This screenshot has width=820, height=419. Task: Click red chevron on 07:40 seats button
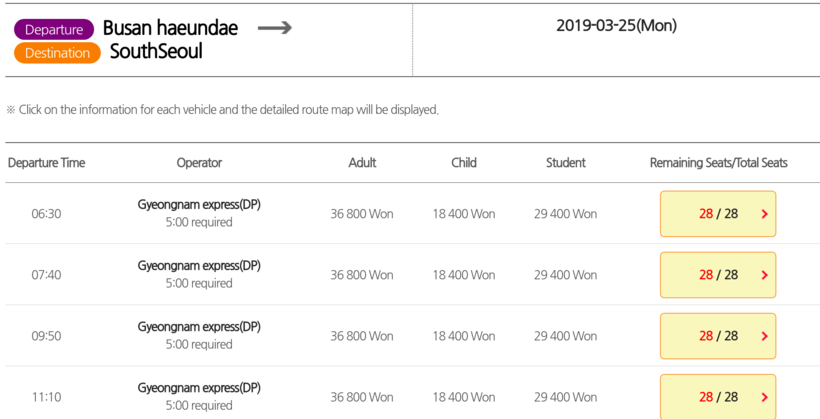click(x=765, y=275)
